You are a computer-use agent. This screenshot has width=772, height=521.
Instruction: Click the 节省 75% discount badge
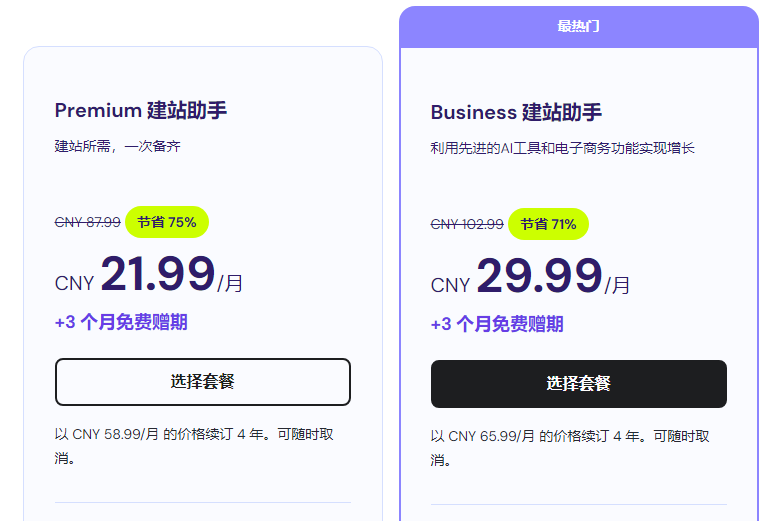[x=167, y=222]
